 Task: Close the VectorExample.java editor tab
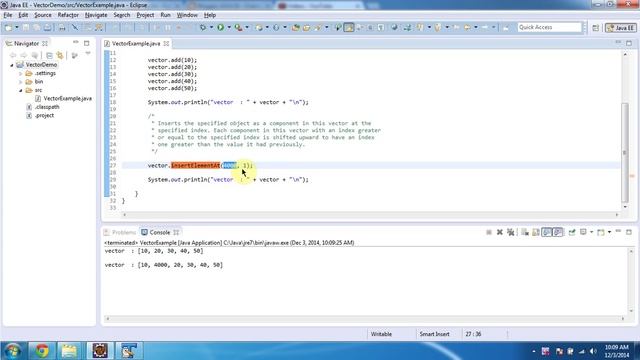point(166,43)
